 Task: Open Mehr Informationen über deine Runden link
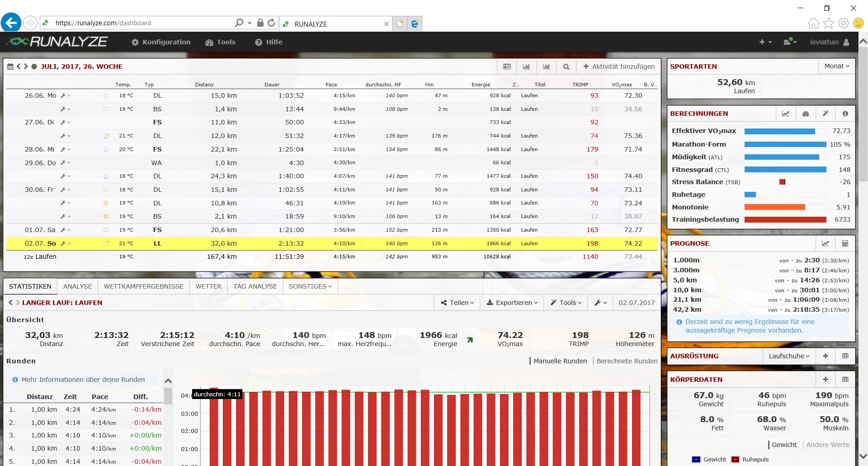83,380
